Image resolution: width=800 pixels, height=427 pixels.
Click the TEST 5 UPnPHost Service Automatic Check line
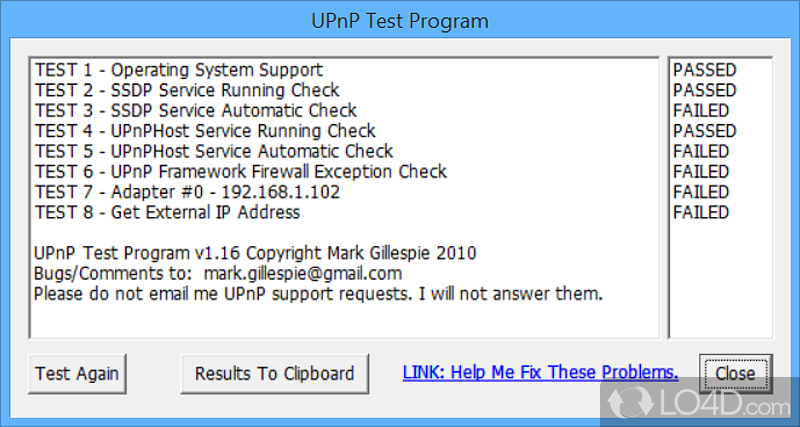214,151
